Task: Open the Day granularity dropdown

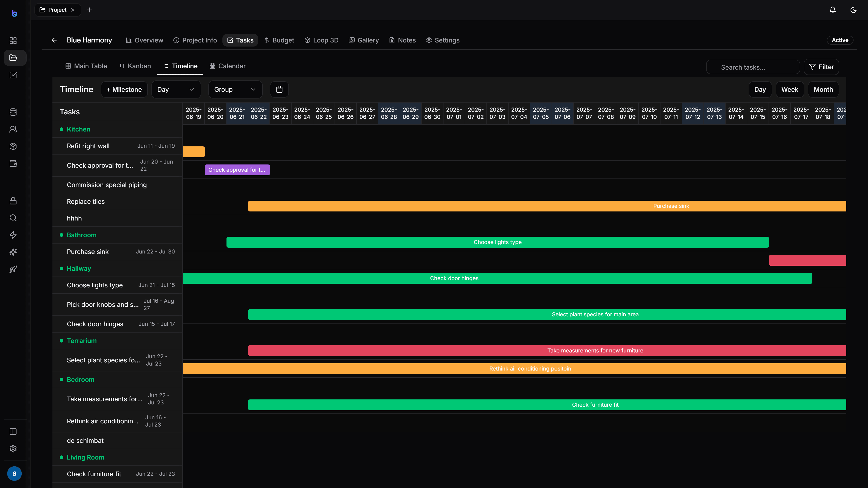Action: pos(176,90)
